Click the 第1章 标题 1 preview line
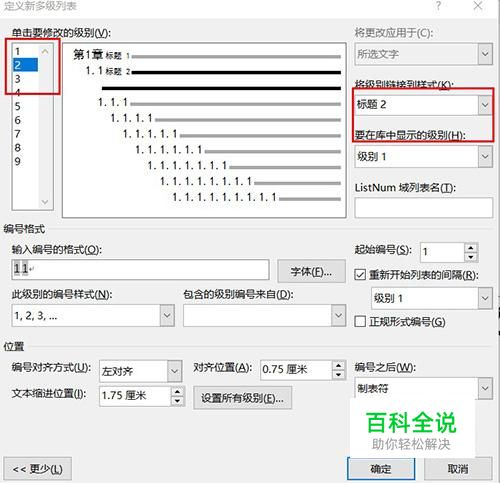This screenshot has height=483, width=500. pos(207,55)
